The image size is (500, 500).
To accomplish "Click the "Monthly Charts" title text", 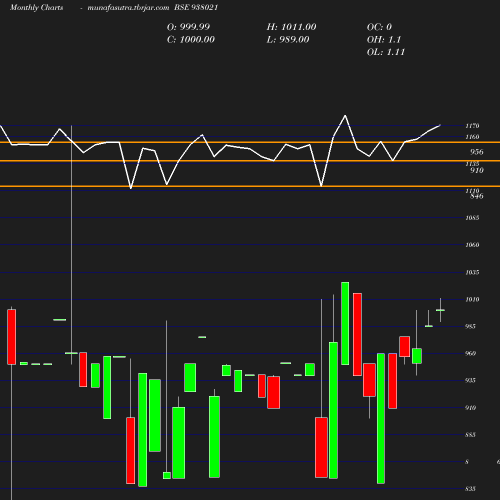I will click(37, 8).
